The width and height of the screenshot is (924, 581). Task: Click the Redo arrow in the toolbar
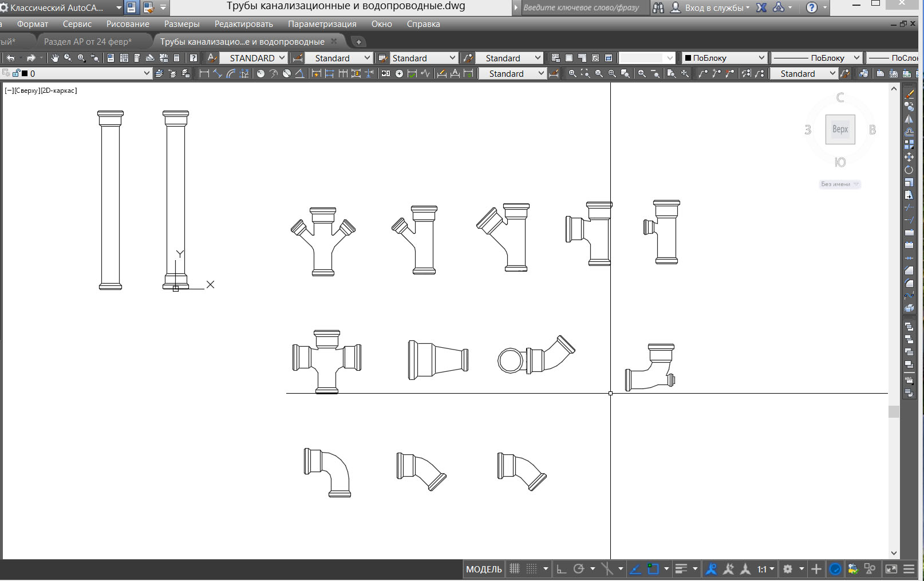point(31,58)
